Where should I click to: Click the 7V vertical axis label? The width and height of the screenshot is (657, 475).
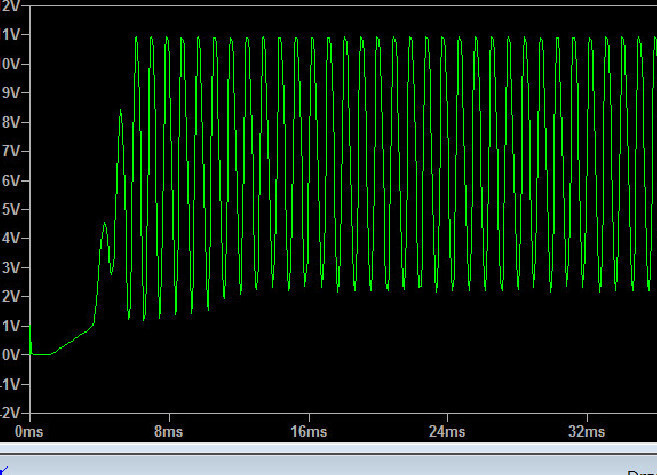[x=10, y=151]
